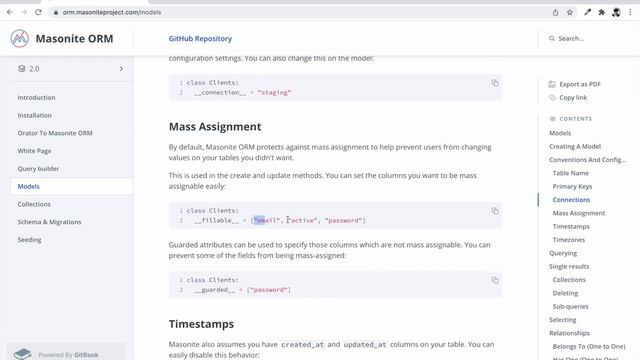Jump to Belongs To (One to One)

coord(589,347)
